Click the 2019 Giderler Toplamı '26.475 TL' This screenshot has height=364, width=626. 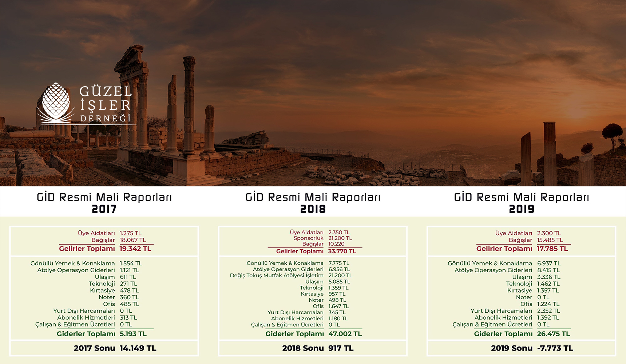(x=554, y=334)
